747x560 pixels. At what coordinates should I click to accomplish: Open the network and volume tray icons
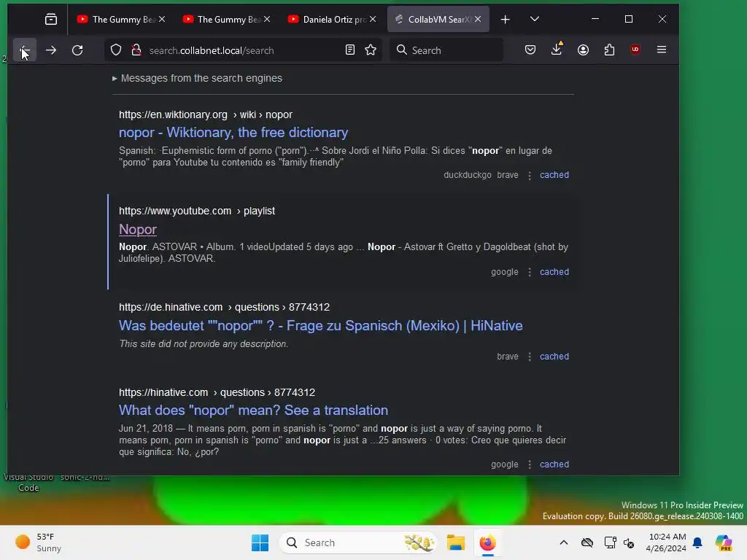[x=619, y=542]
